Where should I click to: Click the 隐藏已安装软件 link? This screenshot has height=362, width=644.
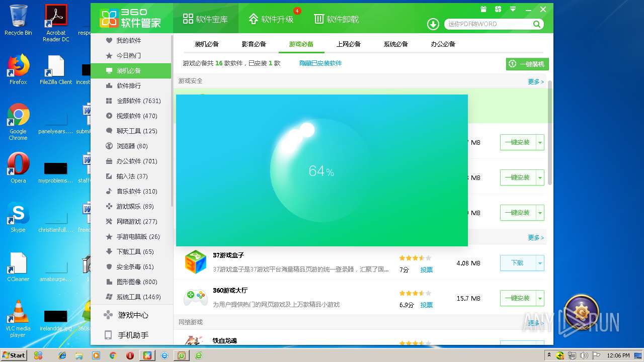pyautogui.click(x=320, y=63)
